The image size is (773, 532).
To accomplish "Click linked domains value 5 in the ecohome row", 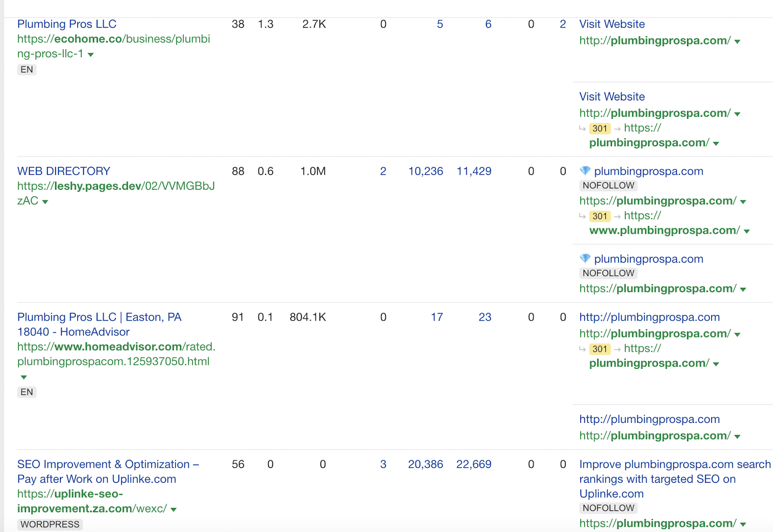I will tap(440, 24).
